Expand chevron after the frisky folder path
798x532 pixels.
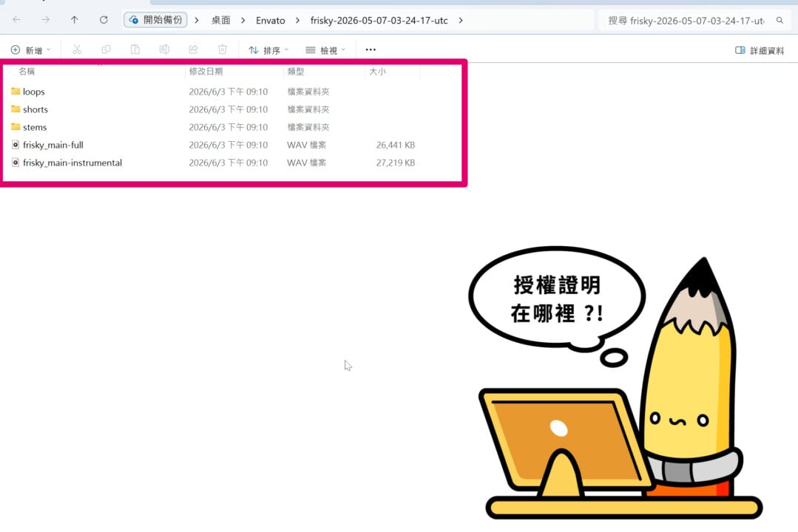461,21
